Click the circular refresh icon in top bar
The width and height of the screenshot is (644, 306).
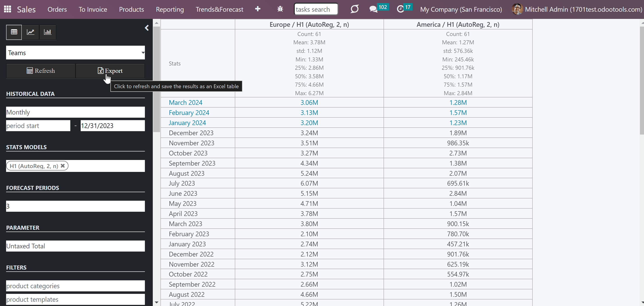pyautogui.click(x=354, y=9)
